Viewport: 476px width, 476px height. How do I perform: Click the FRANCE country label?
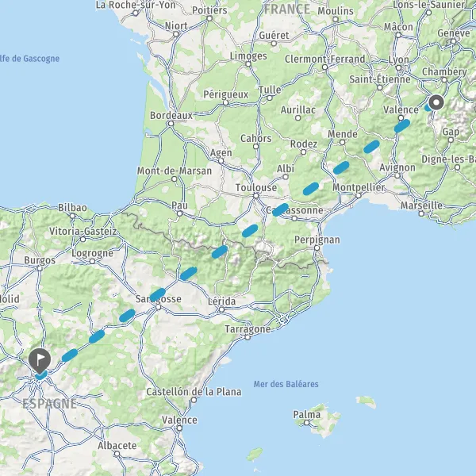[x=287, y=9]
